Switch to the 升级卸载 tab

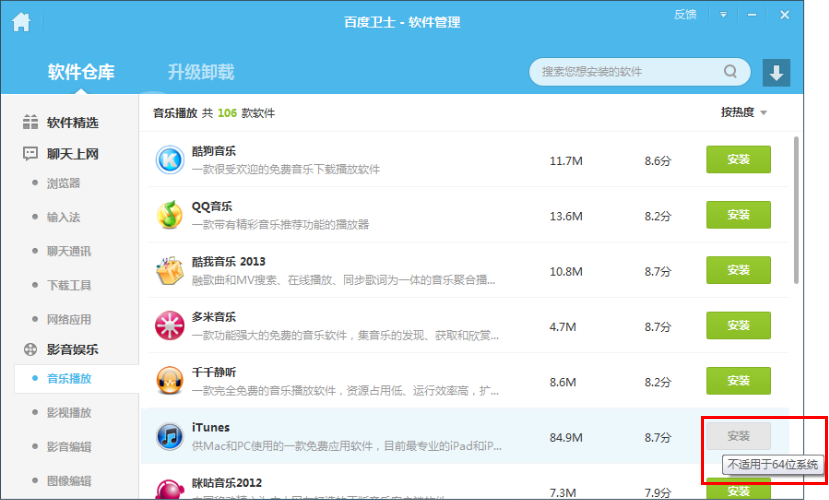200,72
